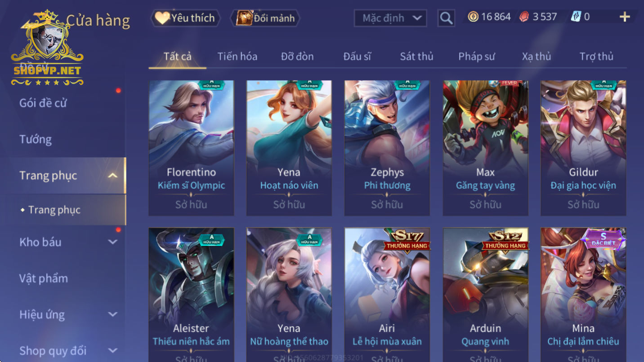644x362 pixels.
Task: Open Gói đề cử in sidebar
Action: [x=43, y=103]
